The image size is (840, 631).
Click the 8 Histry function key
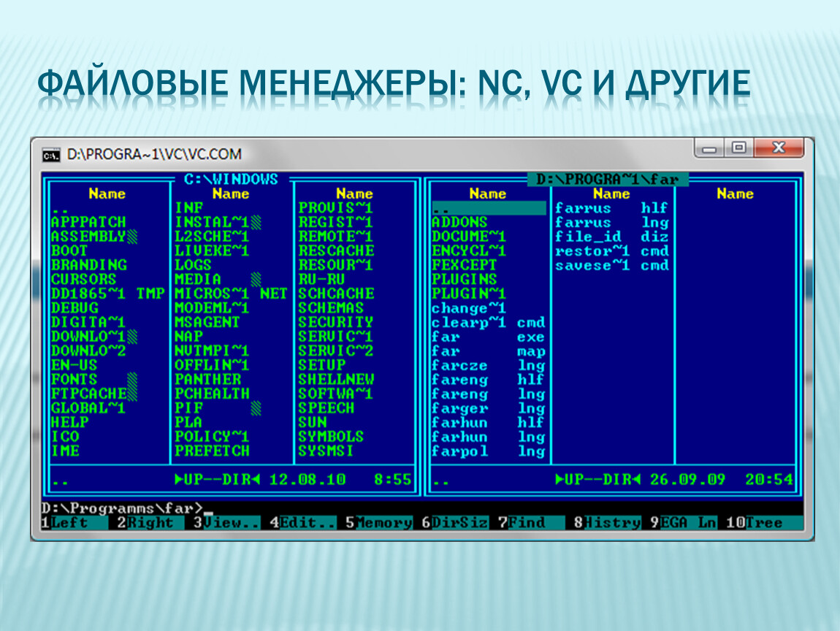[607, 523]
